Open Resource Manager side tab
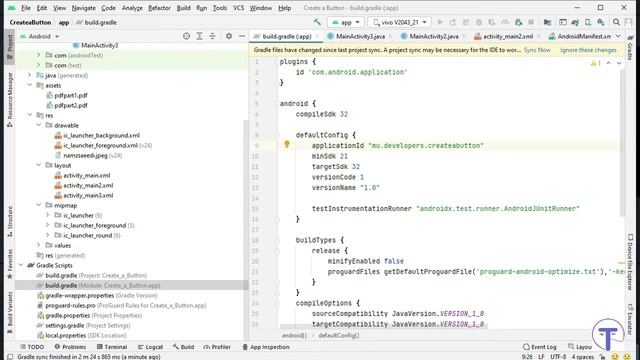Viewport: 640px width, 360px height. pyautogui.click(x=10, y=100)
